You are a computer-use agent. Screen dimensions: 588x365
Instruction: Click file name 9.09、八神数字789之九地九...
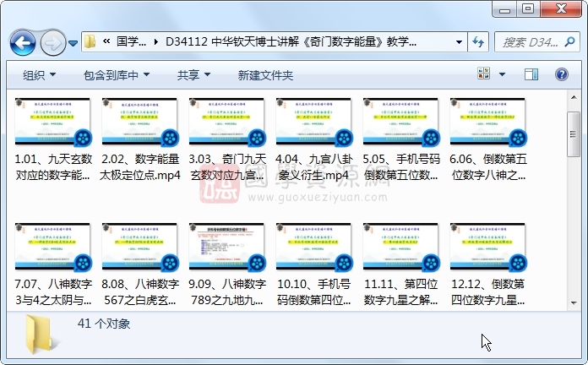click(227, 291)
